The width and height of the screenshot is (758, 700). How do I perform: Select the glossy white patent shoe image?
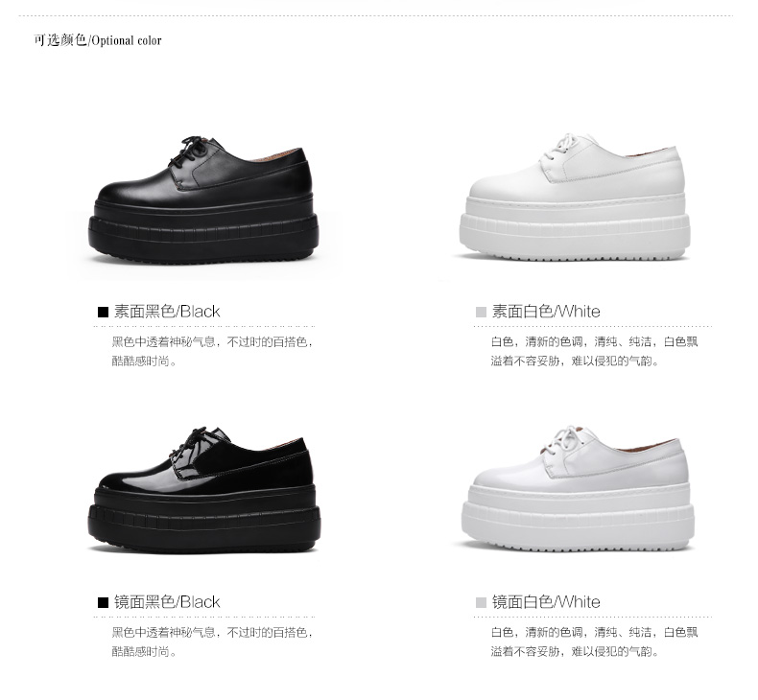pos(578,488)
